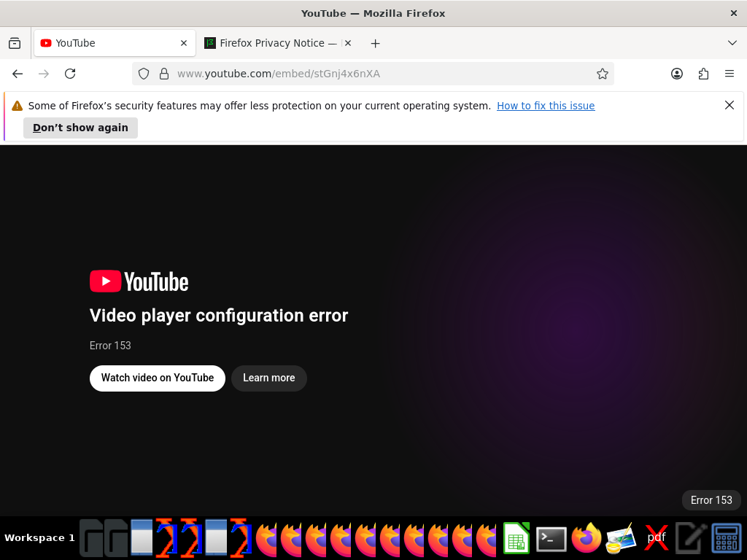Open the terminal from the taskbar
Image resolution: width=747 pixels, height=560 pixels.
pos(551,539)
